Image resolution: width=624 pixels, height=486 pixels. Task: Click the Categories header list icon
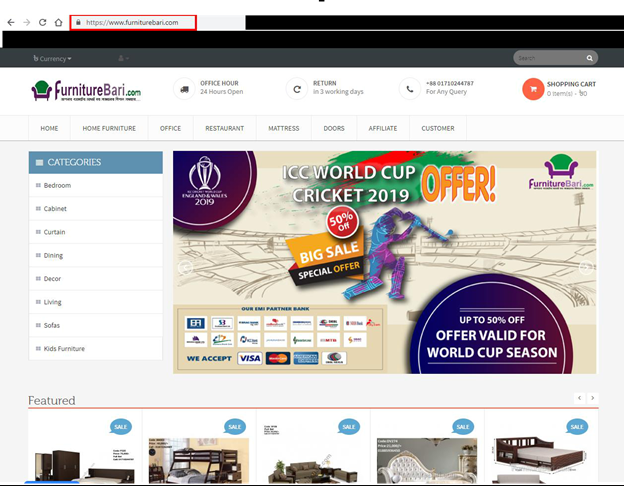pos(39,162)
